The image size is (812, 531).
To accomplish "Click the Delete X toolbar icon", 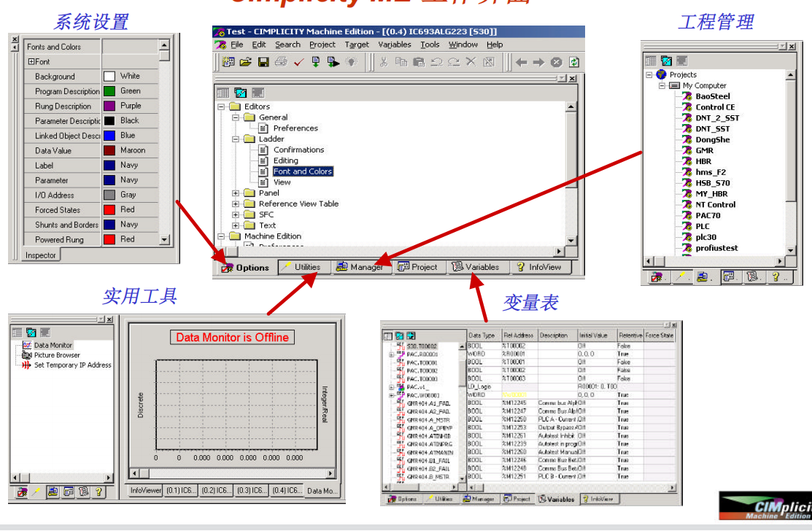I will tap(471, 62).
